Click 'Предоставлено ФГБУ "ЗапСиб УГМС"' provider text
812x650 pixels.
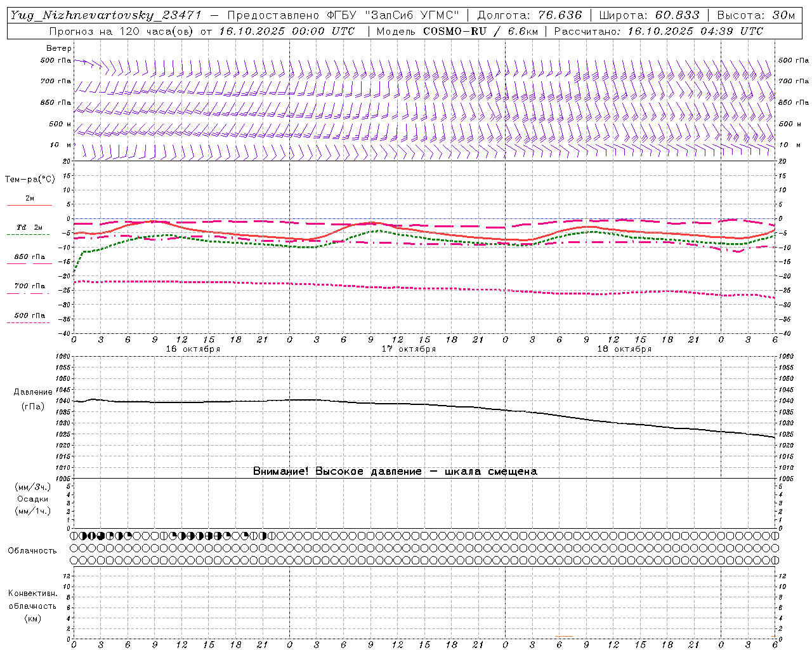pos(343,15)
